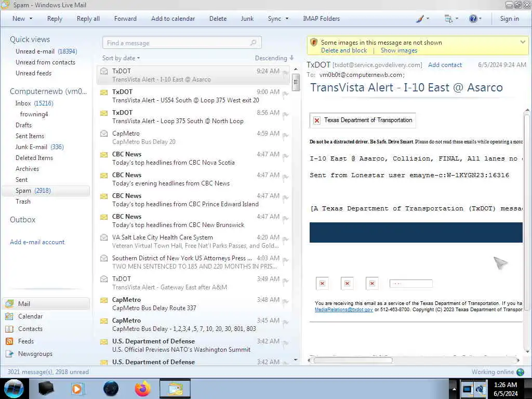Click Add contact link

coord(445,65)
